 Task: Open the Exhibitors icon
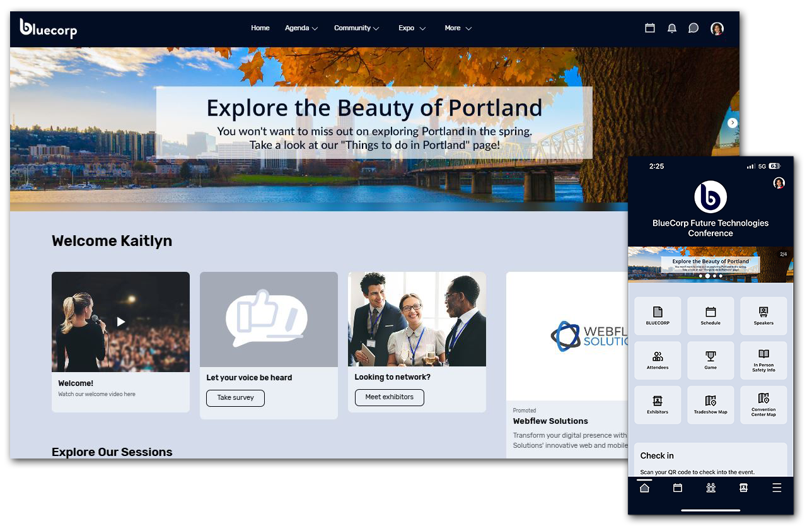[658, 404]
